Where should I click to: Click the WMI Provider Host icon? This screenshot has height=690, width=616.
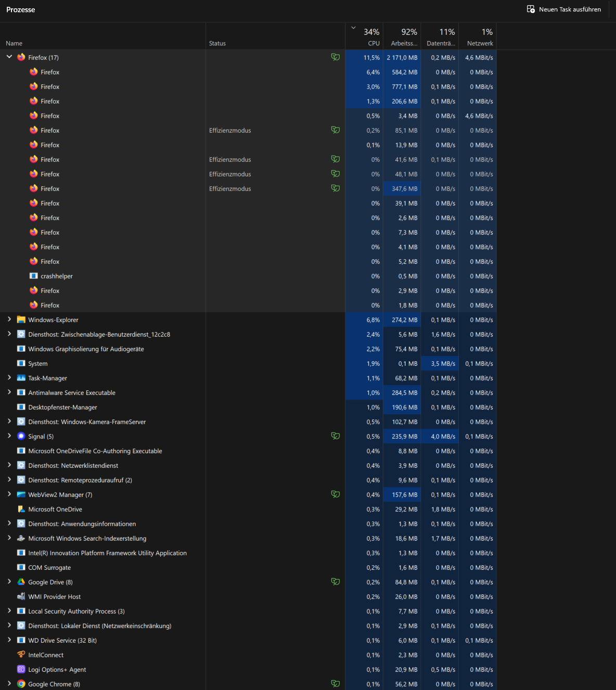(21, 596)
